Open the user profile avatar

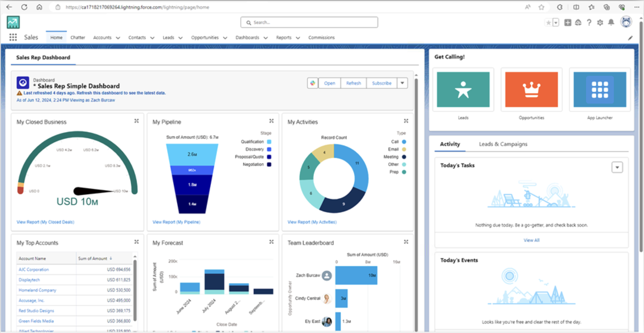click(626, 22)
